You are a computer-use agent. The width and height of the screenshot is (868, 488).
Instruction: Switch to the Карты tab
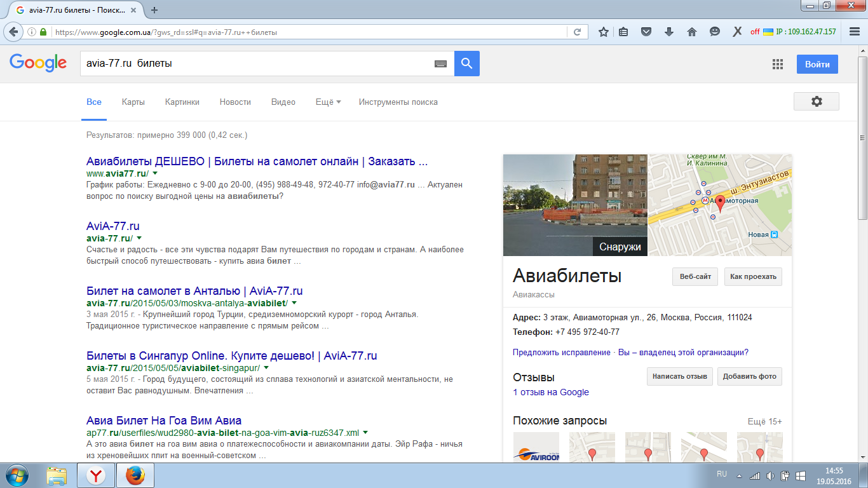pyautogui.click(x=133, y=102)
